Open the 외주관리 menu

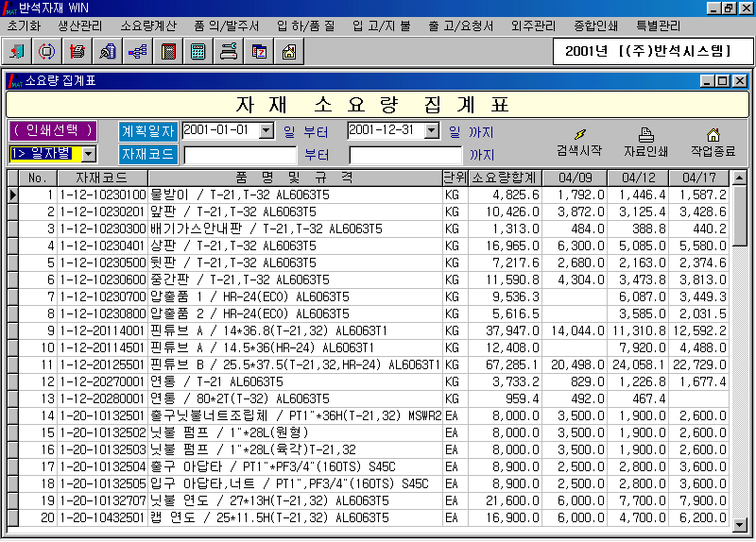tap(533, 25)
